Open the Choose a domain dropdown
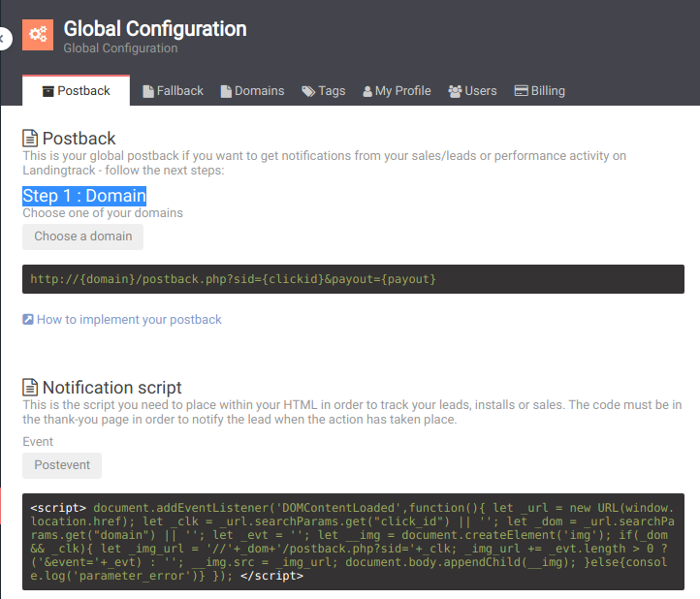The height and width of the screenshot is (599, 700). click(82, 236)
